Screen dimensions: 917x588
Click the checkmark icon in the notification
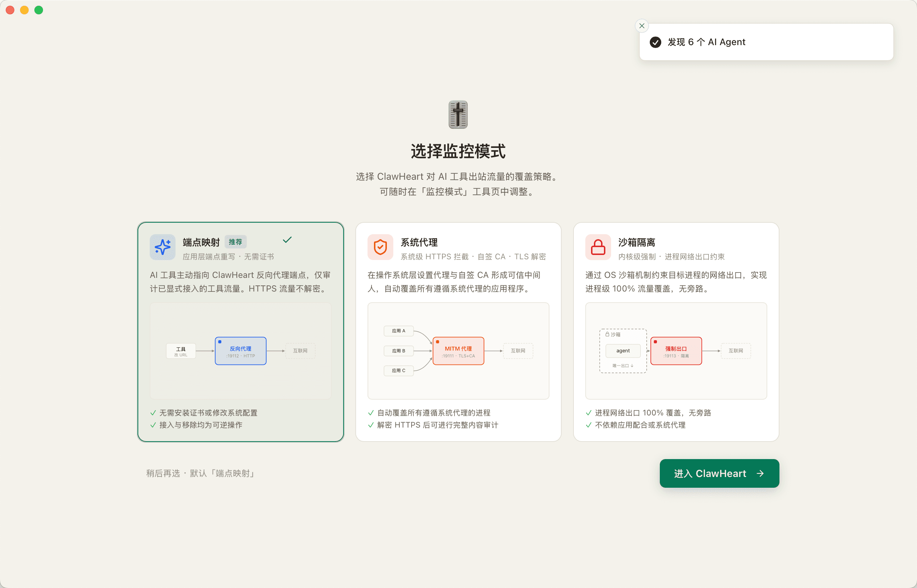(x=656, y=42)
